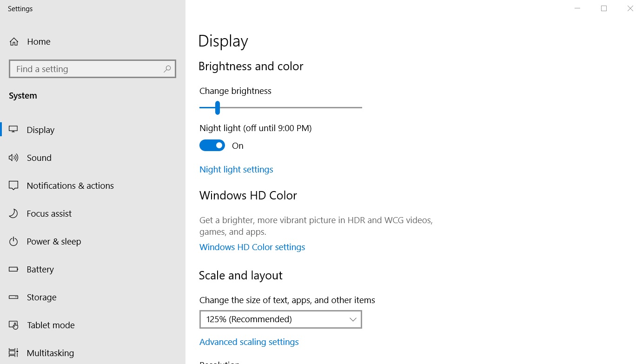Image resolution: width=642 pixels, height=364 pixels.
Task: Open Notifications & actions page
Action: click(93, 185)
